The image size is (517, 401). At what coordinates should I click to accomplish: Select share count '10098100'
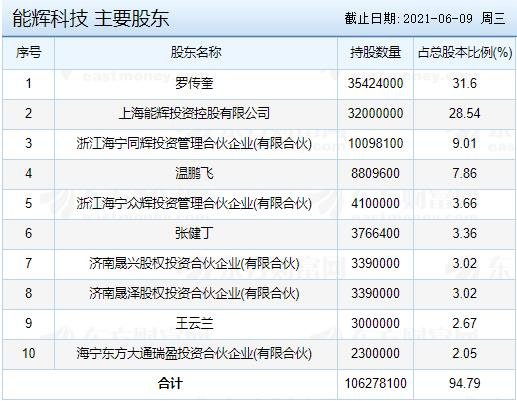point(375,143)
